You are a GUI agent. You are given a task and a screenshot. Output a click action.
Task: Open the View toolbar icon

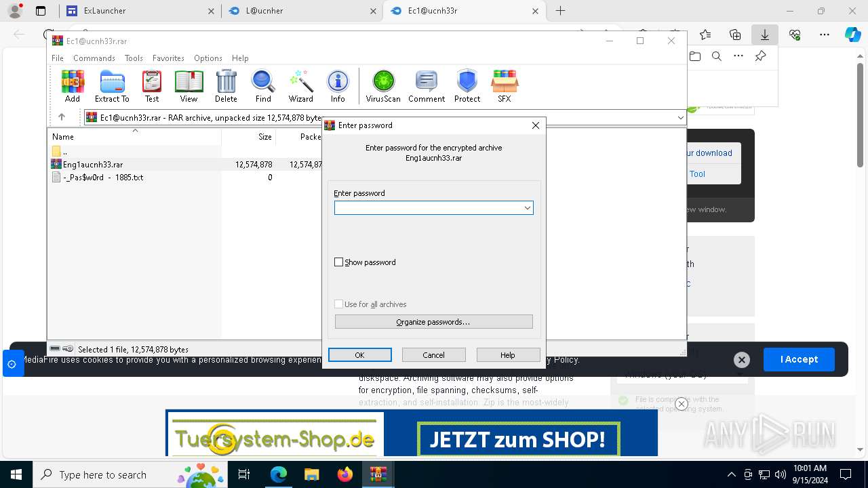[189, 86]
